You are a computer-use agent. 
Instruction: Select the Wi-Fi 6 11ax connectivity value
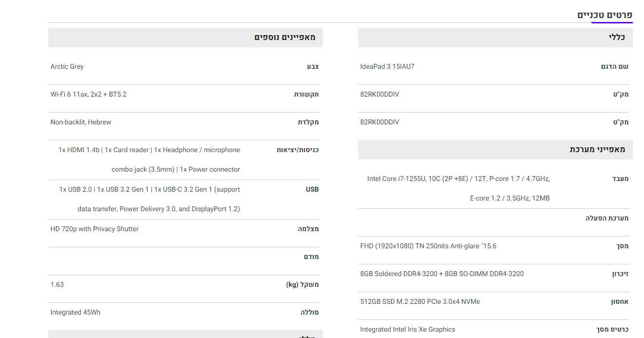point(89,94)
